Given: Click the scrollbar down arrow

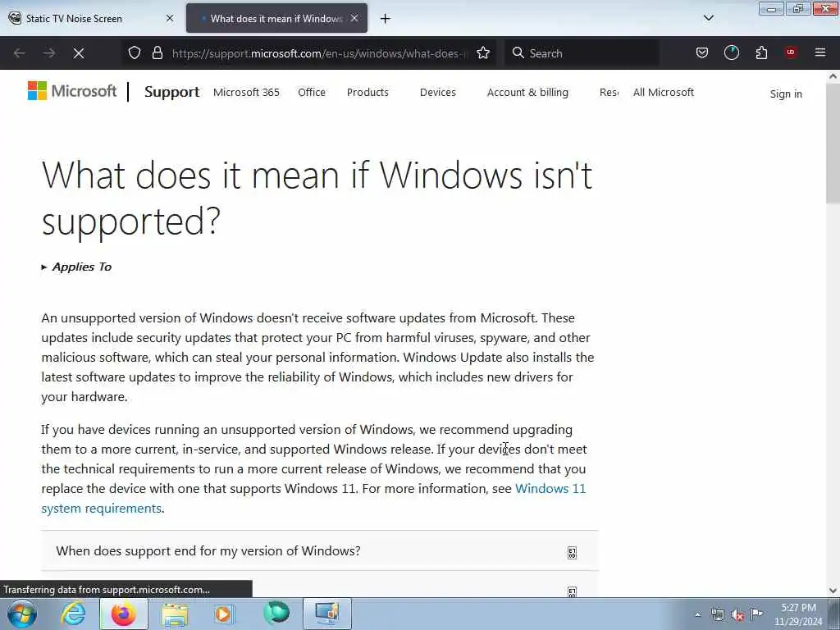Looking at the screenshot, I should coord(833,591).
